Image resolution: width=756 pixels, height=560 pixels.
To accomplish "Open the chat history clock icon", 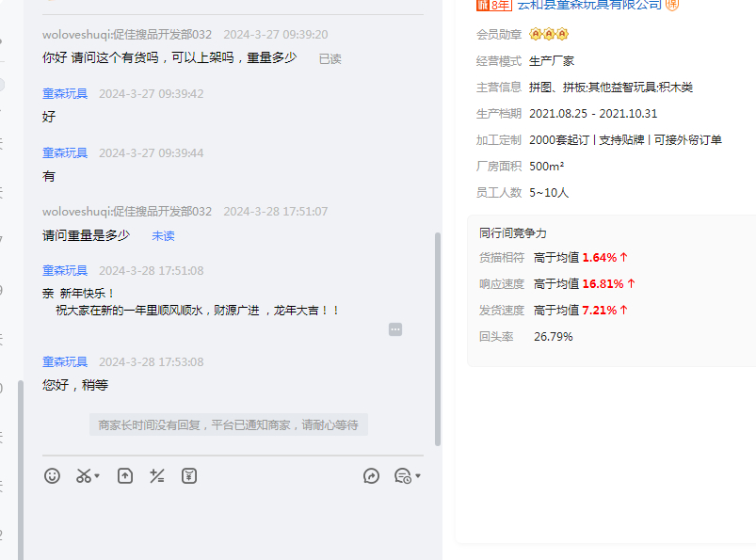I will tap(403, 476).
